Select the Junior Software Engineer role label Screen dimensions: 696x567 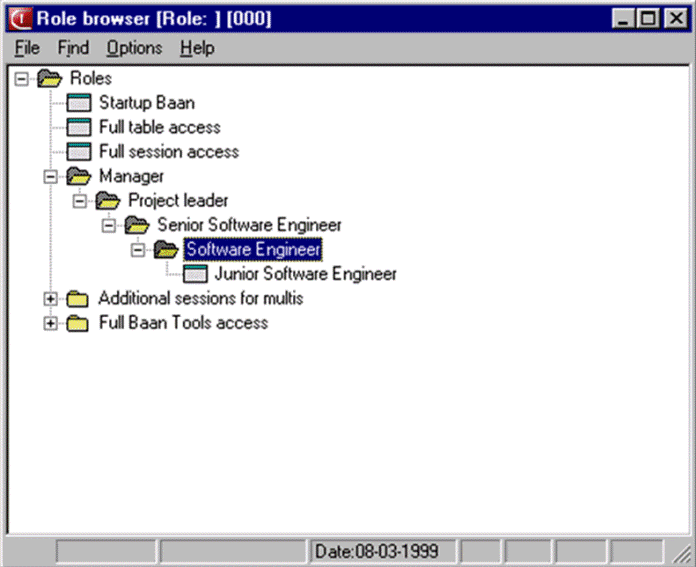pyautogui.click(x=305, y=274)
